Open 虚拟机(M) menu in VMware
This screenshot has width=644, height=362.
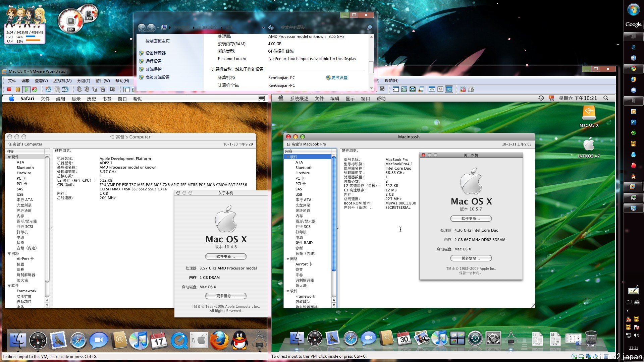point(62,80)
